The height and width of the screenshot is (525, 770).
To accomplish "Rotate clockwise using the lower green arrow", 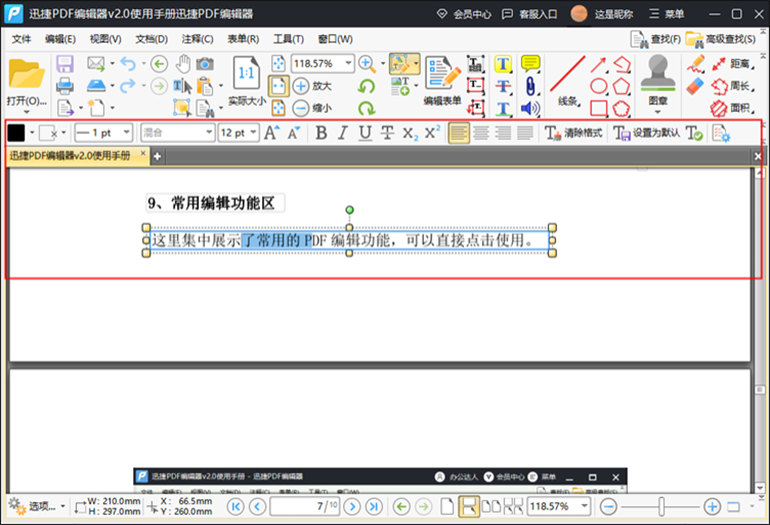I will coord(366,108).
